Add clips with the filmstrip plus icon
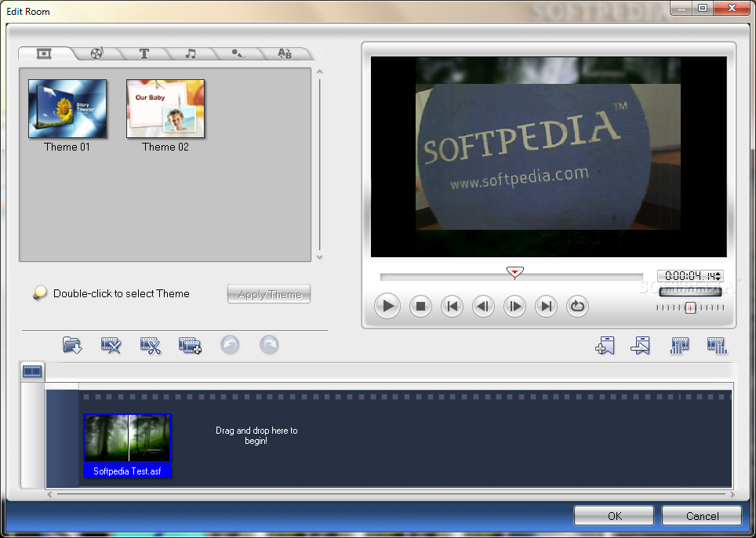 [190, 345]
